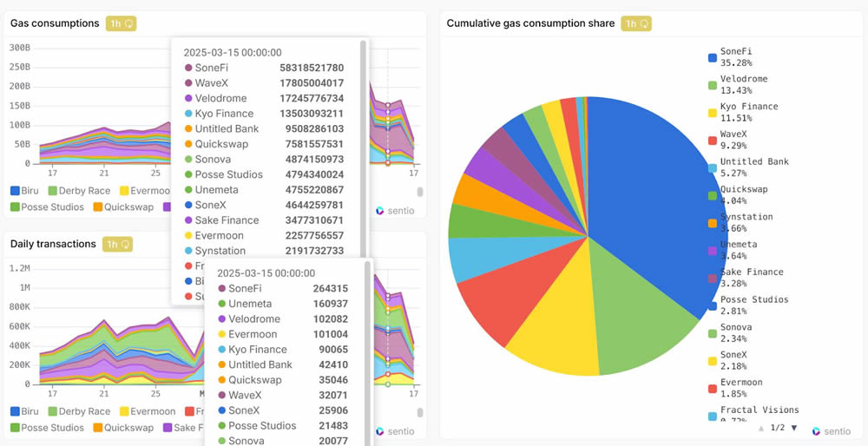Toggle Posse Studios in Daily transactions legend
Screen dimensions: 868x446
47,428
